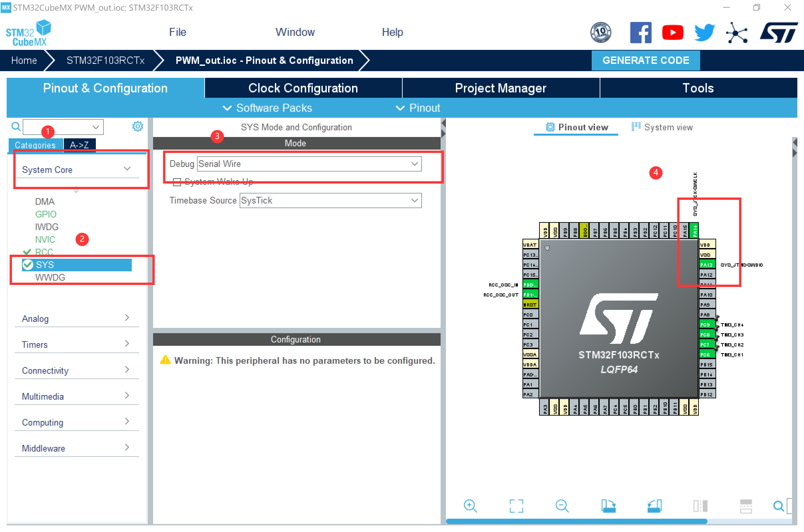Open the settings gear in Categories panel
The image size is (804, 532).
coord(137,127)
